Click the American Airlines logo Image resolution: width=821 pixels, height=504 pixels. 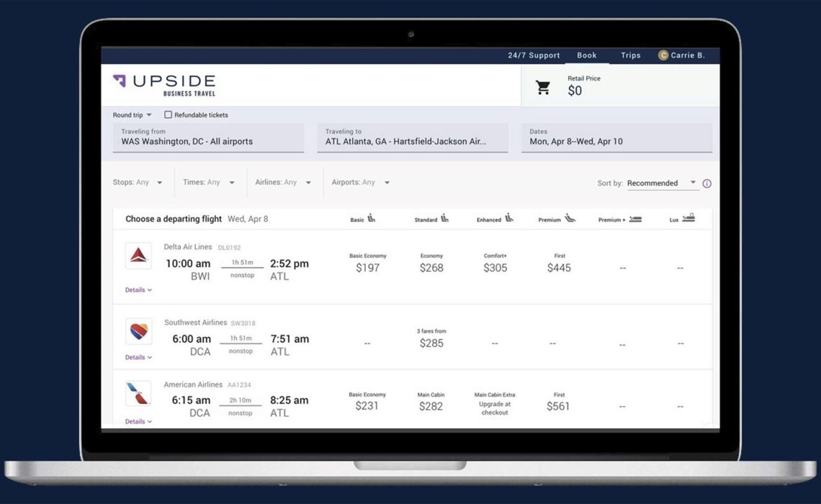(138, 394)
